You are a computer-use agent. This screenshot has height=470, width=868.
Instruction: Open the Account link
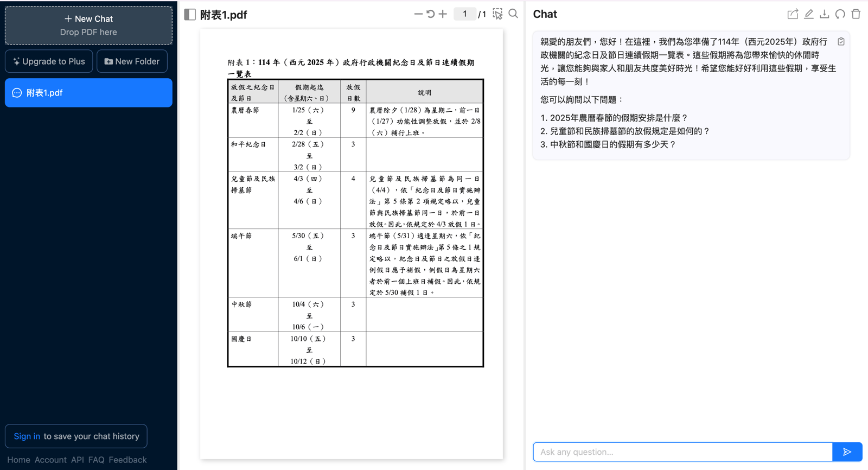(x=50, y=460)
